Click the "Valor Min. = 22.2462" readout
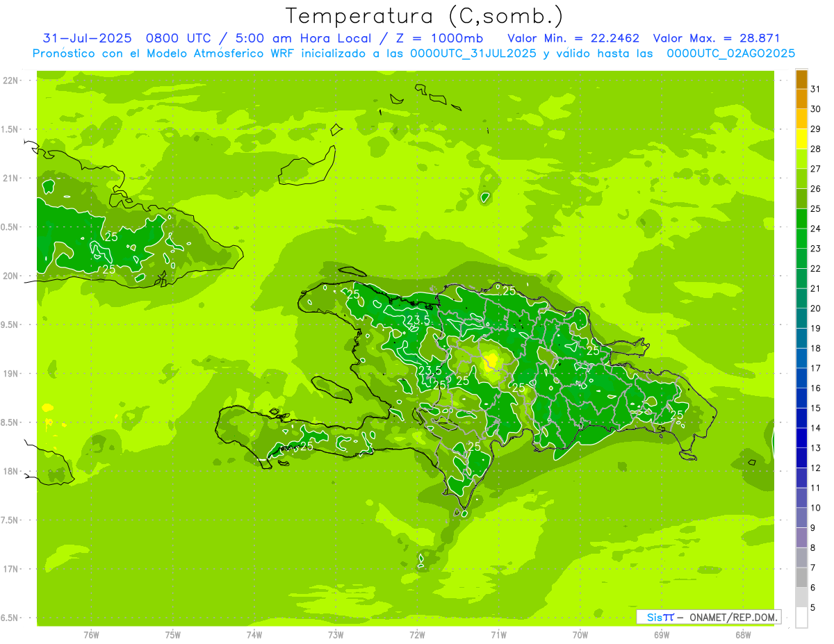 [x=573, y=38]
